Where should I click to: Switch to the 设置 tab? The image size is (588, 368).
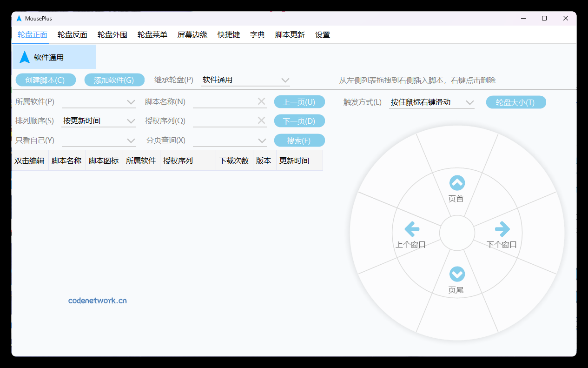click(323, 34)
